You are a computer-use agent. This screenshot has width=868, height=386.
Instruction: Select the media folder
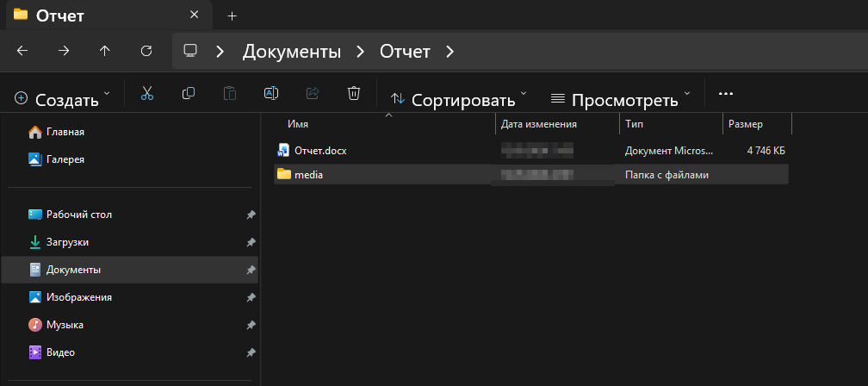click(x=530, y=174)
